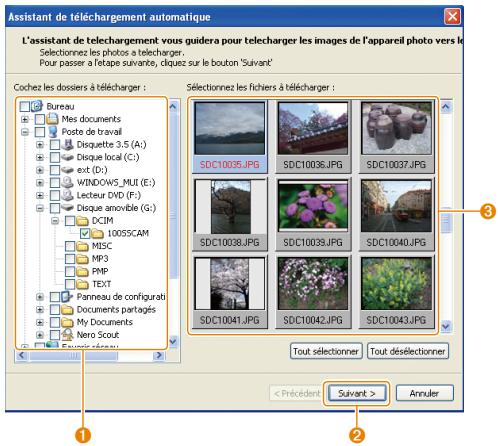Image resolution: width=498 pixels, height=446 pixels.
Task: Expand the Panneau de configuration node
Action: (40, 297)
